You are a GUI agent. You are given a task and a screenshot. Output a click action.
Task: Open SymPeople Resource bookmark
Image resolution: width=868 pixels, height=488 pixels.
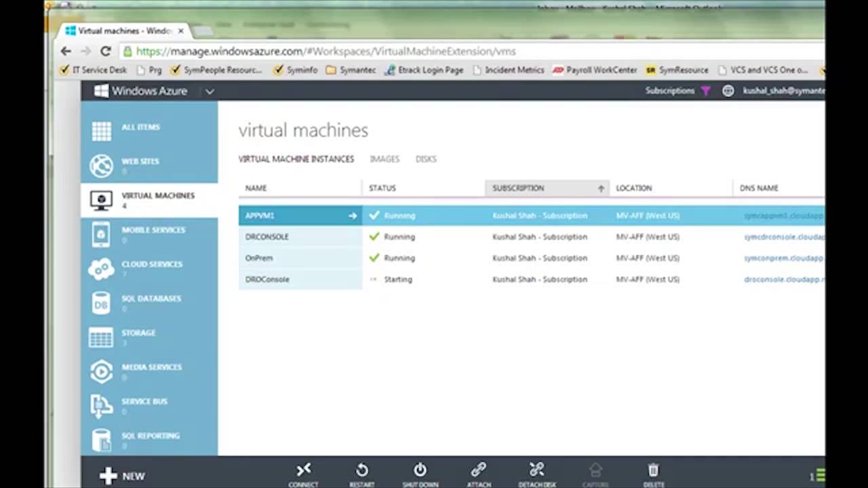216,70
